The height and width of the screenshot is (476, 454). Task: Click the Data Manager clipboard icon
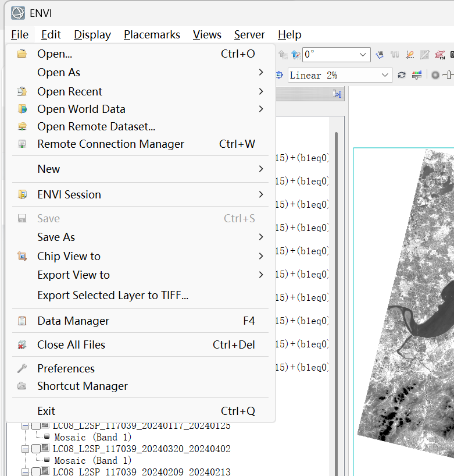[22, 321]
